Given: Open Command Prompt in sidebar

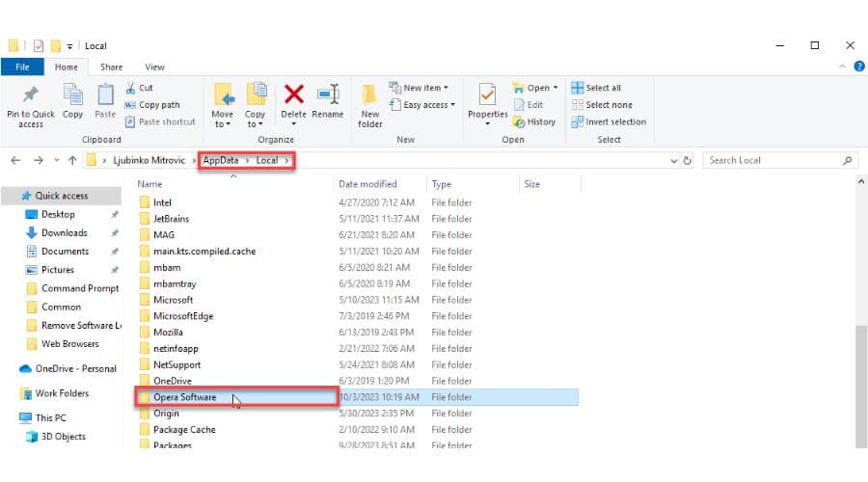Looking at the screenshot, I should pos(80,288).
